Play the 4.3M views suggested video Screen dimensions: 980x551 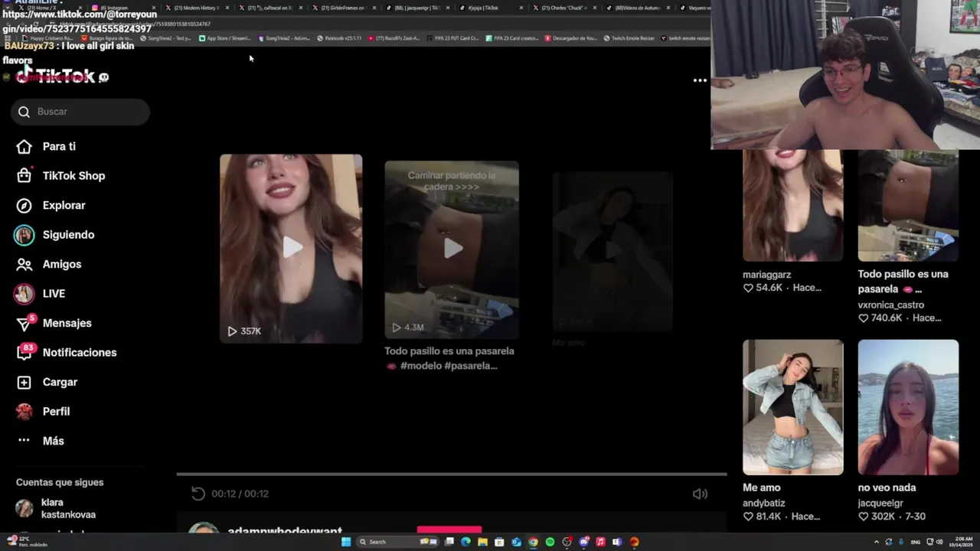(452, 249)
